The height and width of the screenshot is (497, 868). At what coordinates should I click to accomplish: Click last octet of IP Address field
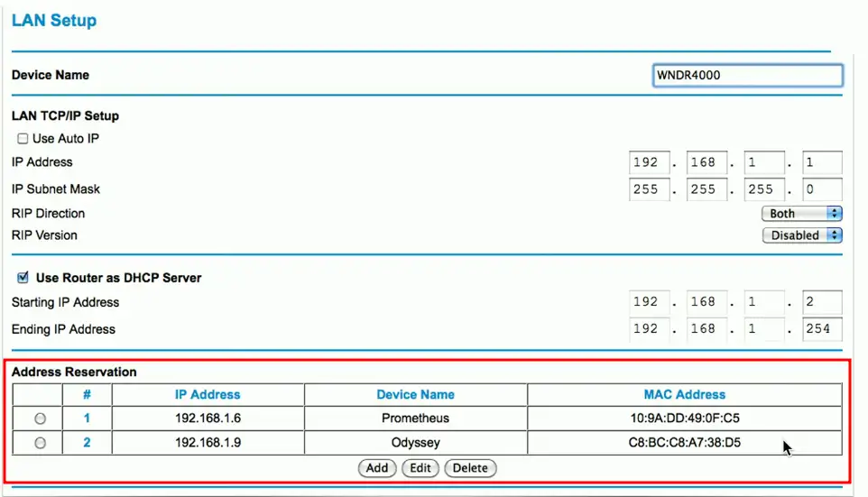(821, 163)
